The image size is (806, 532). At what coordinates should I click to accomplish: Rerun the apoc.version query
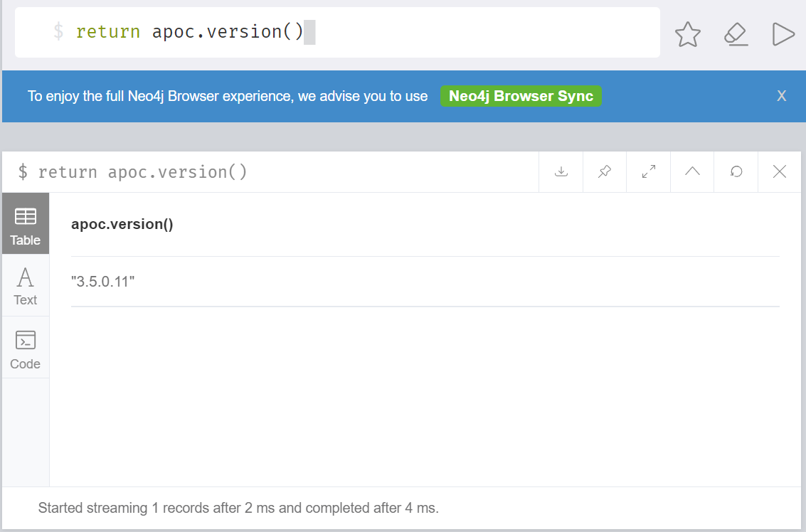coord(736,171)
